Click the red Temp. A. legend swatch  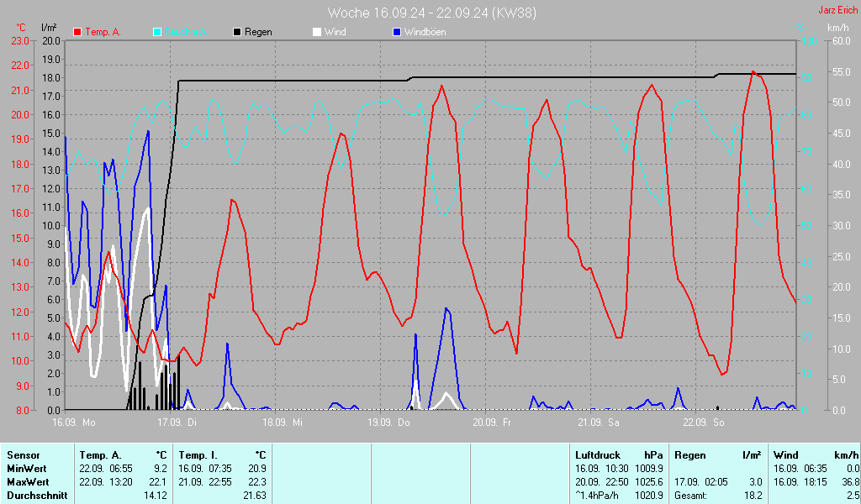tap(77, 32)
